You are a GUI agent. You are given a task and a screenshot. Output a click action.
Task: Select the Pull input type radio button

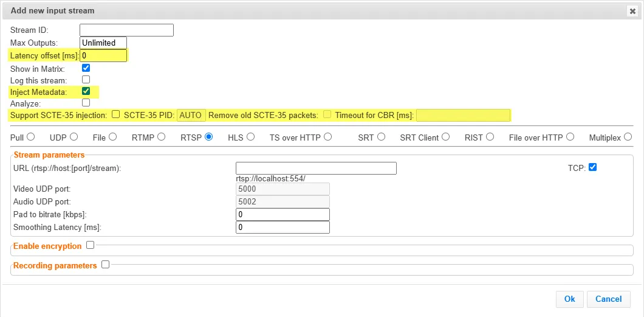pos(30,136)
